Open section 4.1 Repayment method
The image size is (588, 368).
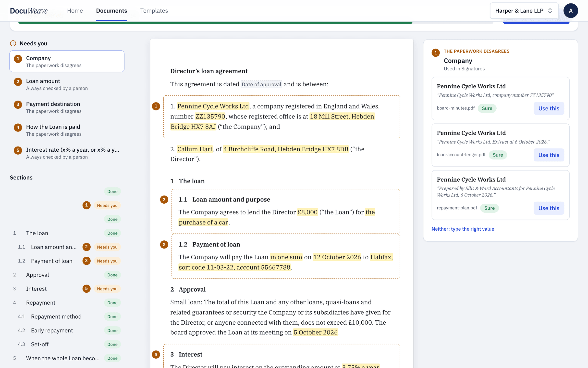(x=67, y=316)
